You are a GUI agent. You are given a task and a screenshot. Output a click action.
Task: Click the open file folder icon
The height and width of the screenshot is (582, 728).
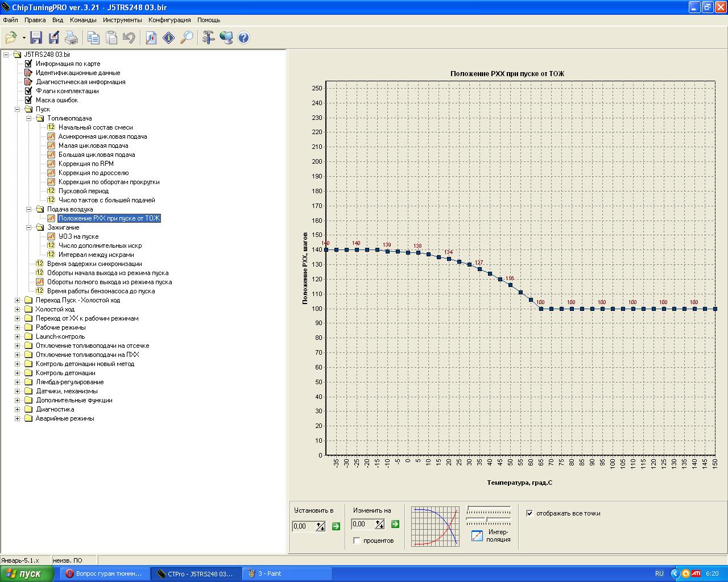click(x=11, y=38)
